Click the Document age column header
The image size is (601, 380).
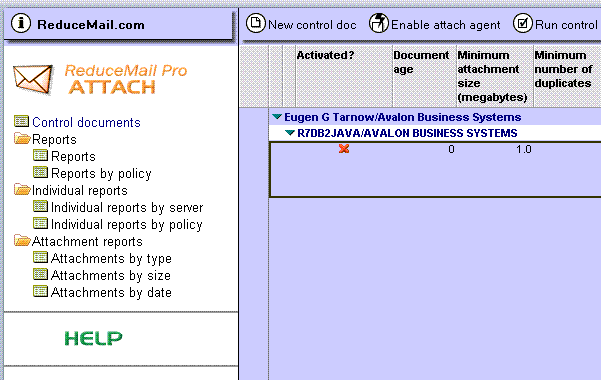coord(424,76)
